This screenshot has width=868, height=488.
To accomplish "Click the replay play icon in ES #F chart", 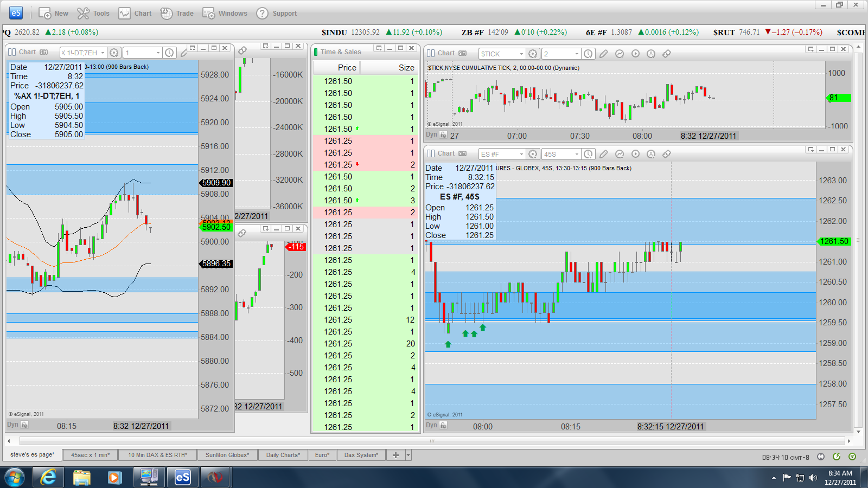I will (x=635, y=154).
